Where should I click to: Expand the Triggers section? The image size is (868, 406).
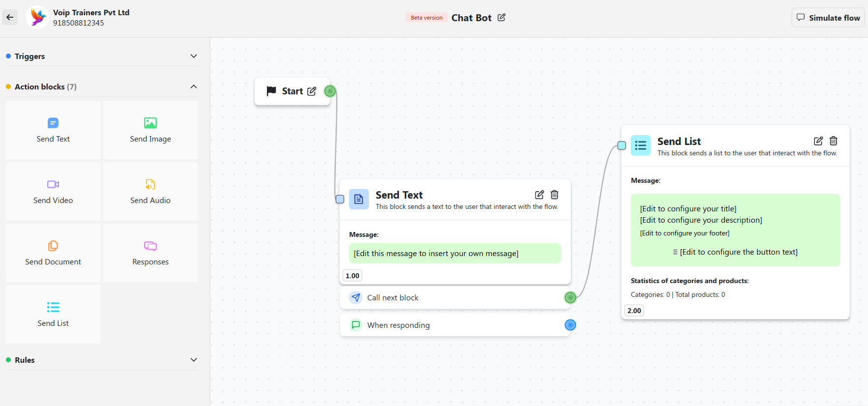[193, 56]
